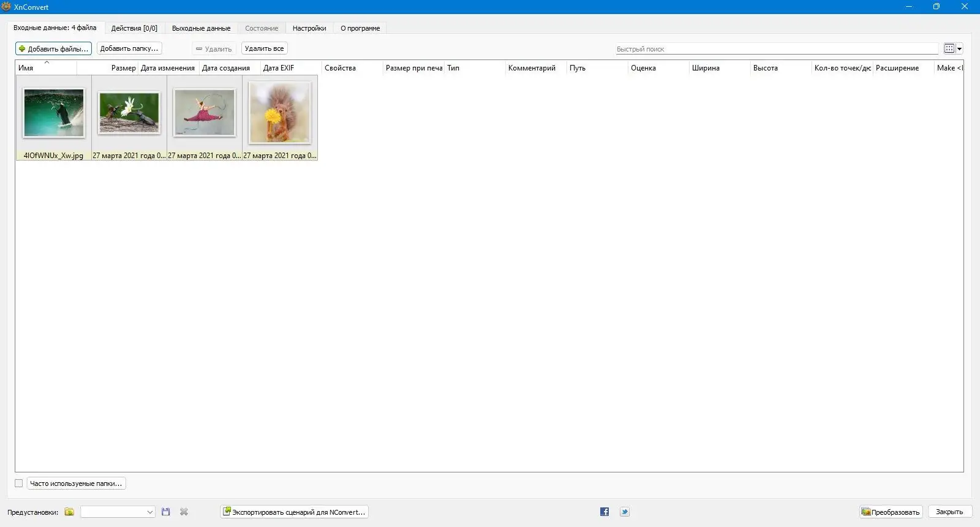
Task: Switch to the Выходные данные tab
Action: pyautogui.click(x=201, y=28)
